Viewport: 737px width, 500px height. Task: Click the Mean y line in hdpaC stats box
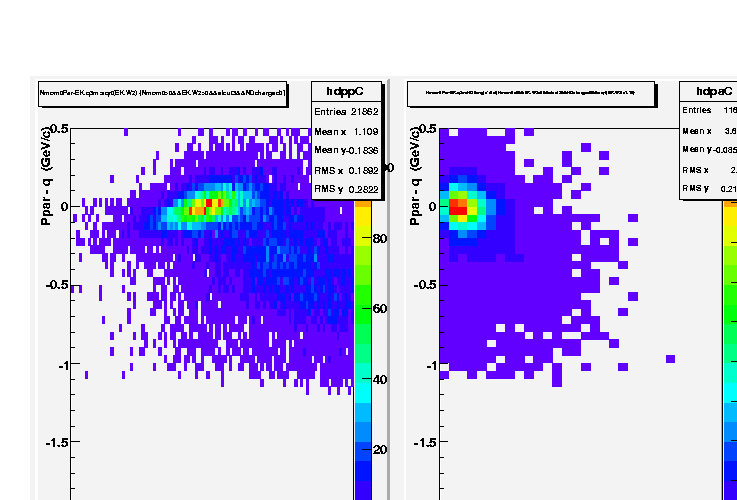(x=709, y=150)
